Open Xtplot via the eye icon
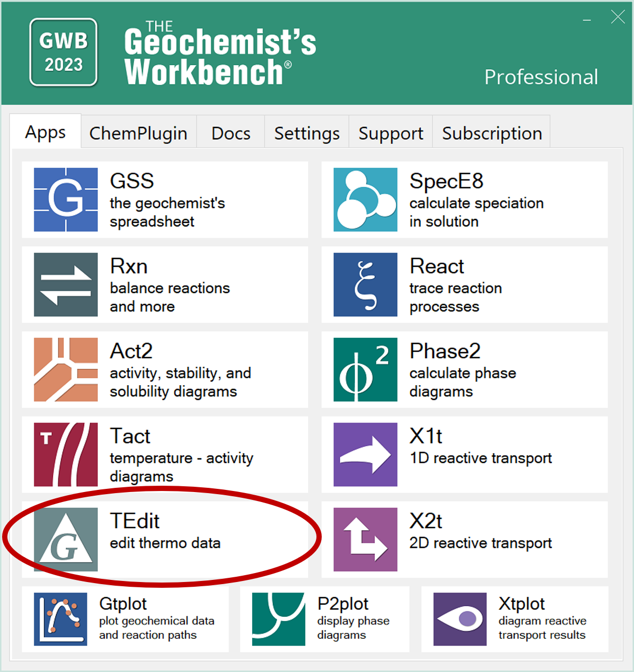 coord(460,619)
